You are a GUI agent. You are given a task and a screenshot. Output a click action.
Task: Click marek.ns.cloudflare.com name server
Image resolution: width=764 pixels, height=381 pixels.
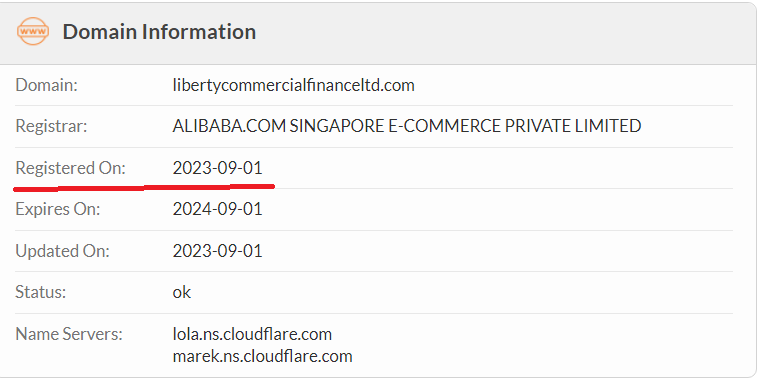coord(262,356)
